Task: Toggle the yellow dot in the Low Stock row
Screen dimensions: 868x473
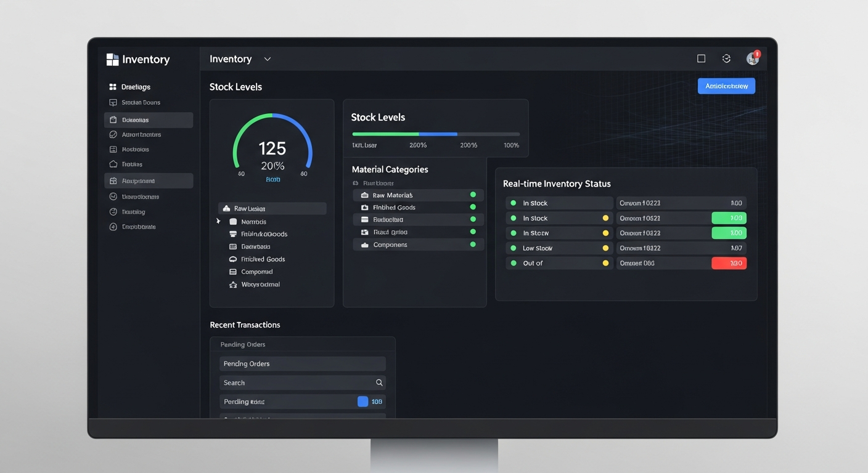Action: [x=605, y=248]
